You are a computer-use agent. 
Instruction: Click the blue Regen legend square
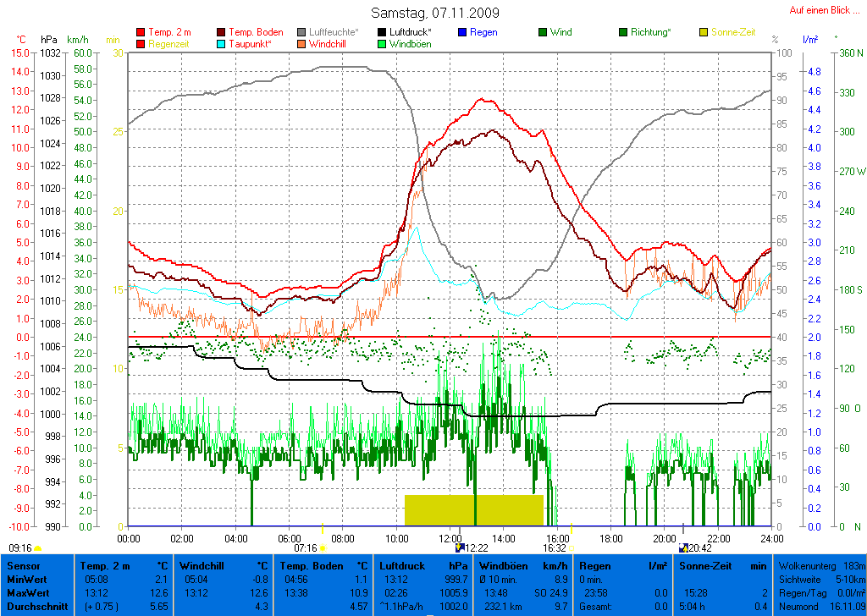coord(462,32)
